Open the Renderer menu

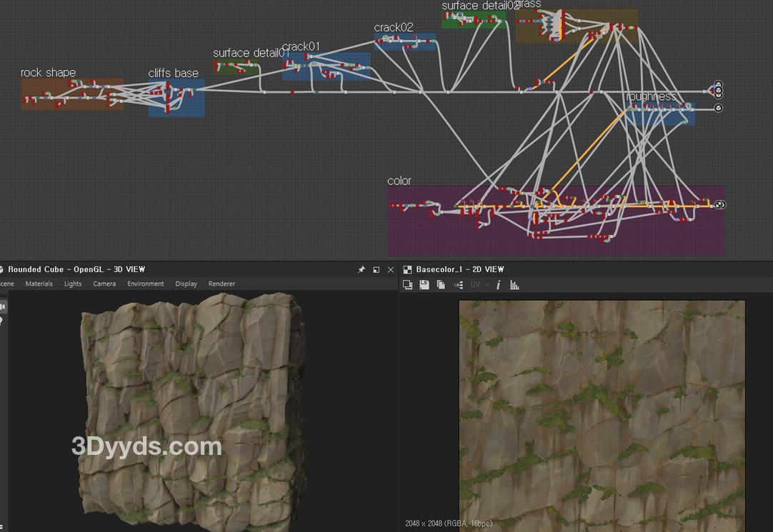(221, 284)
